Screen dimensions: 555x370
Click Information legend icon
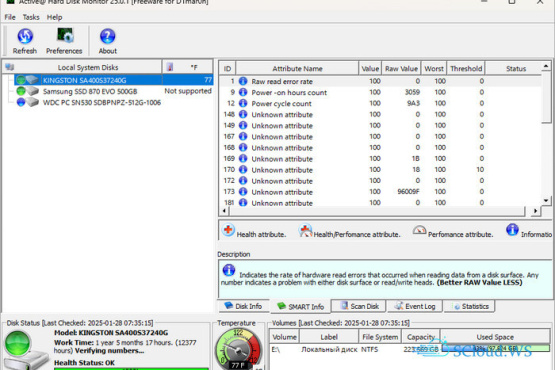(512, 230)
